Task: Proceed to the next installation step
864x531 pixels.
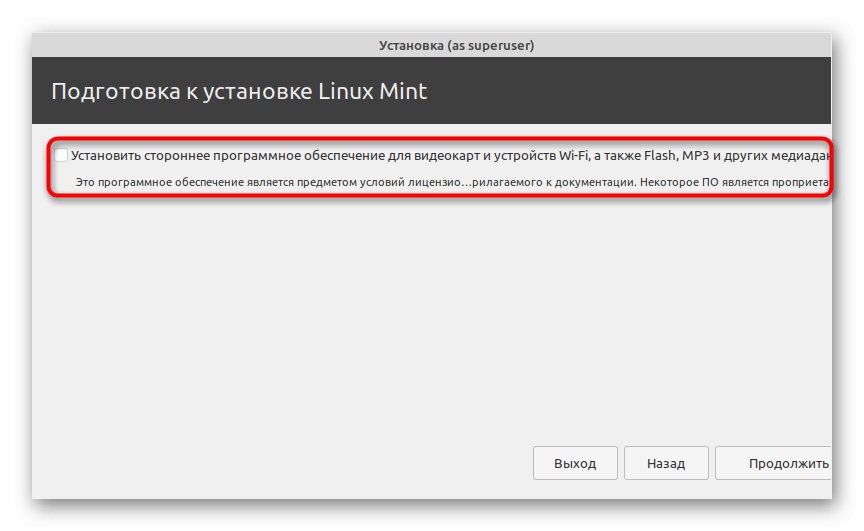Action: pyautogui.click(x=773, y=463)
